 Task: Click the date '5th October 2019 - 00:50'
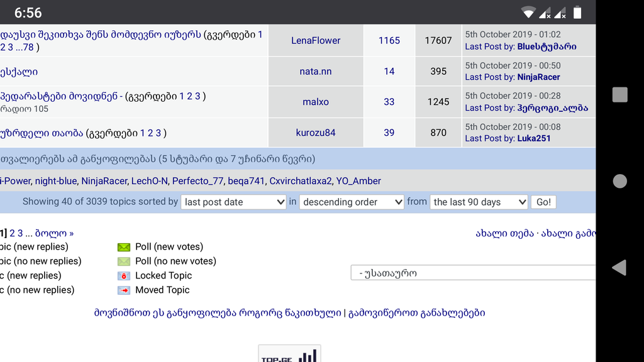[x=513, y=65]
